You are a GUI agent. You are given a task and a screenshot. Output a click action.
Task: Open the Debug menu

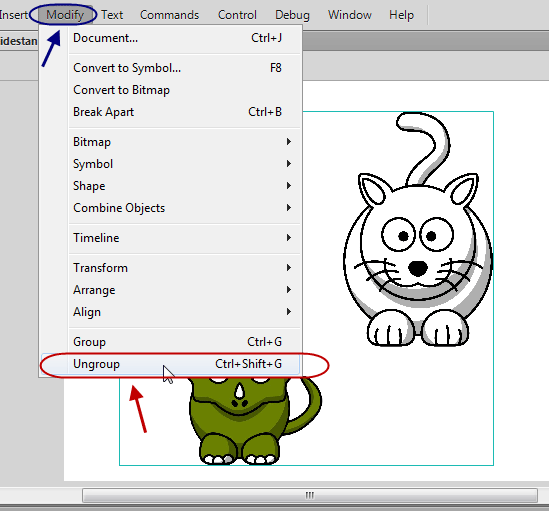[x=292, y=15]
